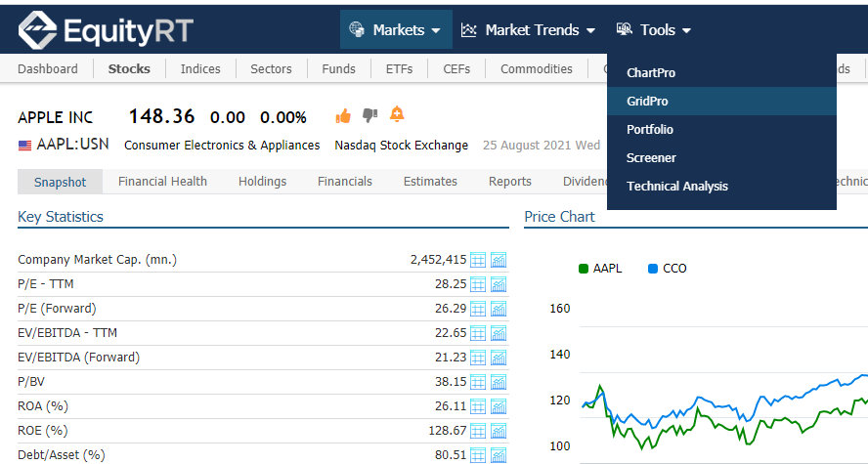Switch to the Financials tab
Image resolution: width=868 pixels, height=464 pixels.
coord(345,182)
